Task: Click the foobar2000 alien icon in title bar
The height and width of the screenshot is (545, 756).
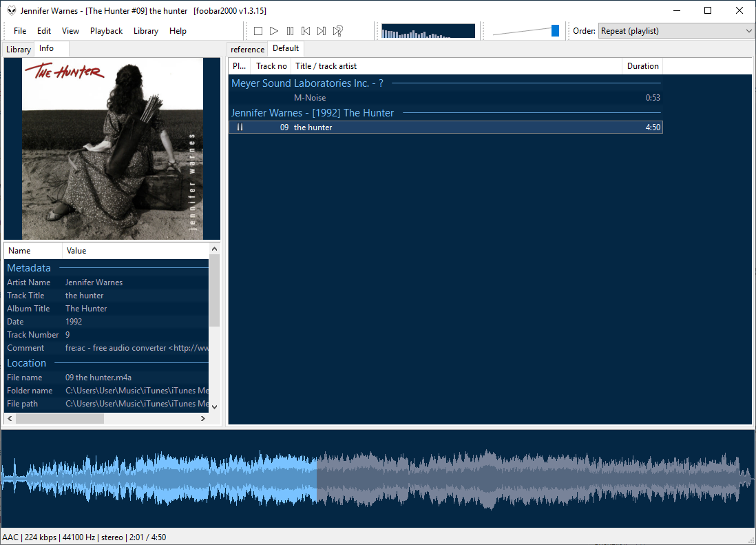Action: 12,11
